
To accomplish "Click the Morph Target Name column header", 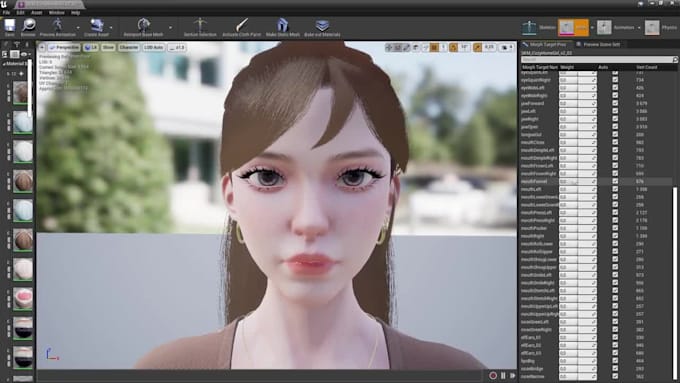I will pos(540,67).
